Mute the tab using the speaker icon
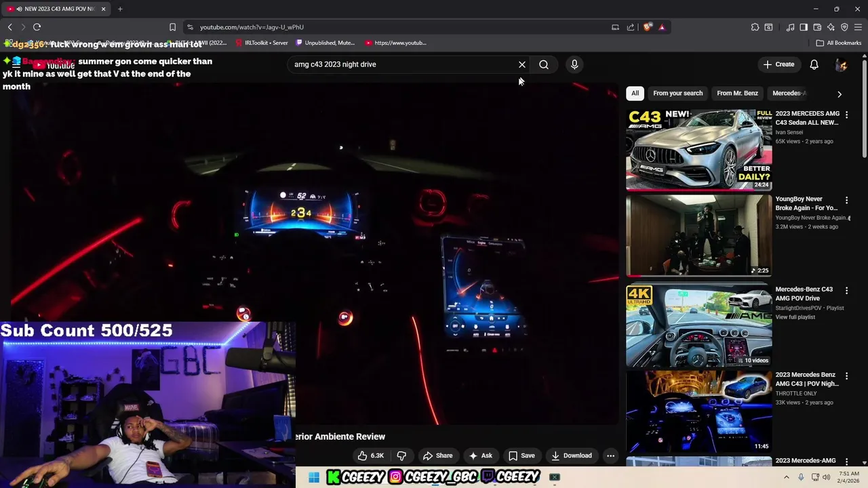The image size is (868, 488). (19, 9)
